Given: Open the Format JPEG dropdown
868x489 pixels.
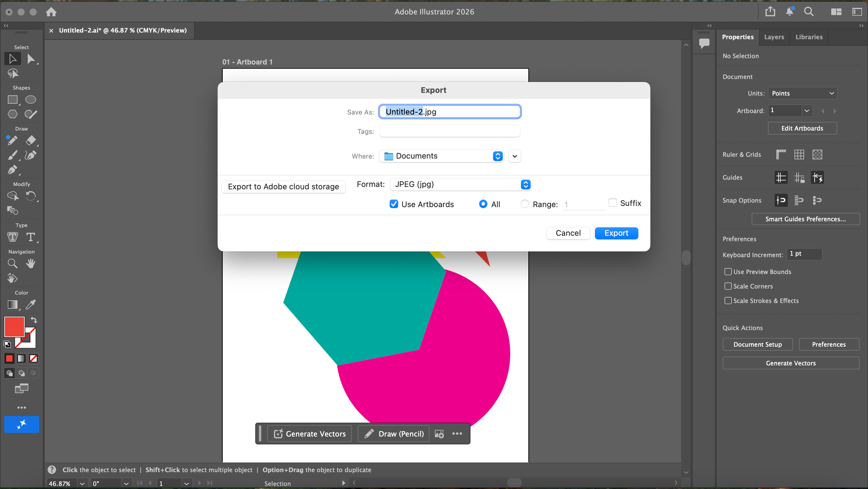Looking at the screenshot, I should click(460, 184).
